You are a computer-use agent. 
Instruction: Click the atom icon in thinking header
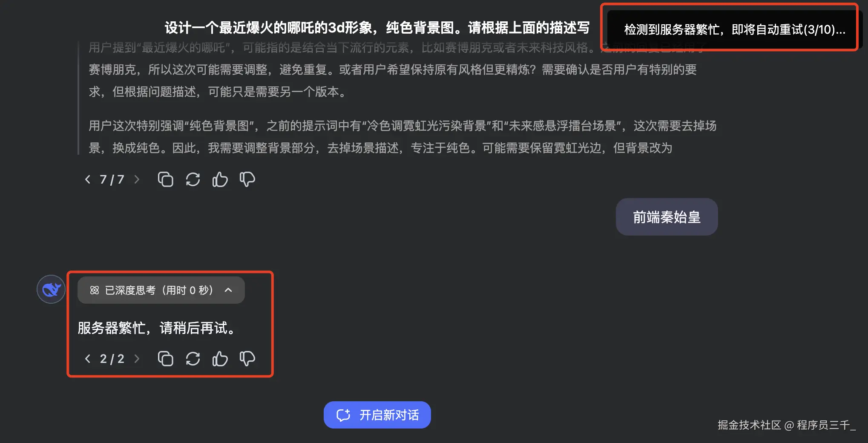(95, 290)
